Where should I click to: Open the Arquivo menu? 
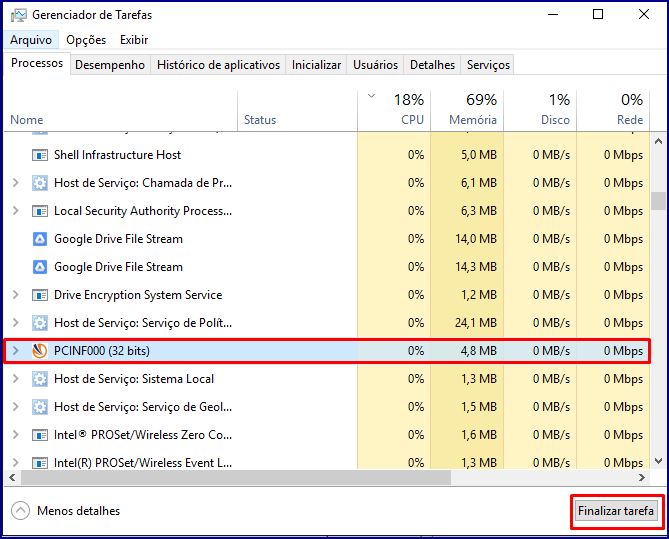pos(31,40)
